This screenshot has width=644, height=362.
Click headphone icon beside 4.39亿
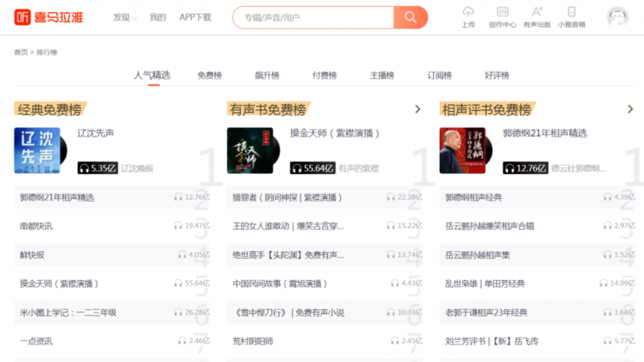(x=607, y=197)
